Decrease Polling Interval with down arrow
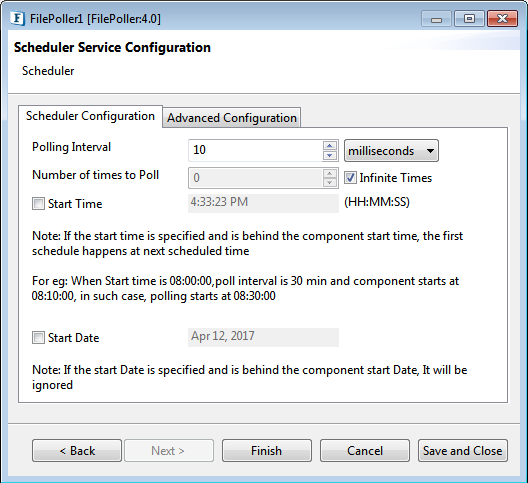This screenshot has height=483, width=528. [x=330, y=155]
